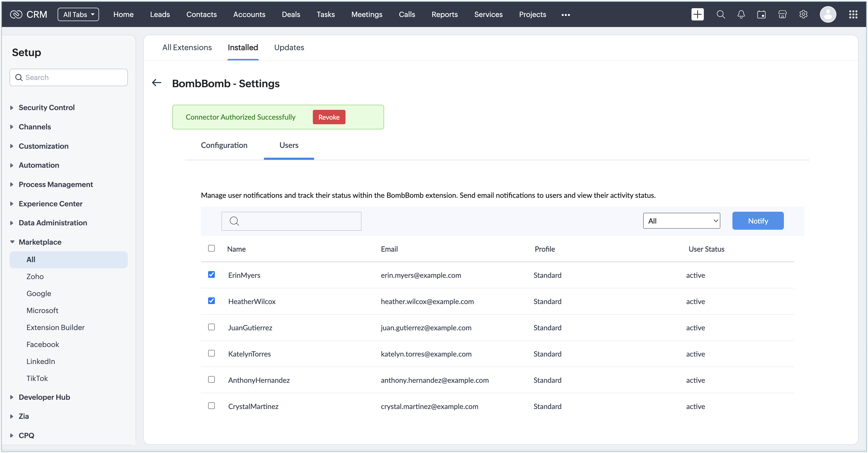
Task: Expand the Automation setup section
Action: coord(39,165)
